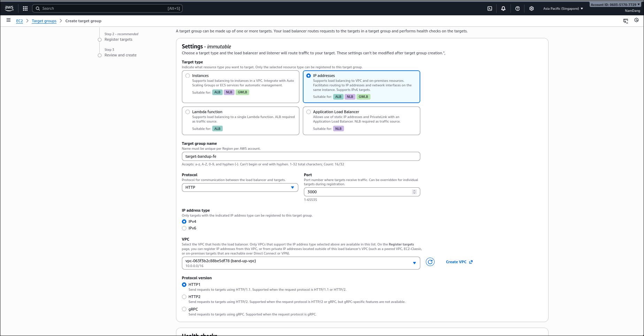Open the settings gear in header
The height and width of the screenshot is (336, 644).
coord(531,8)
